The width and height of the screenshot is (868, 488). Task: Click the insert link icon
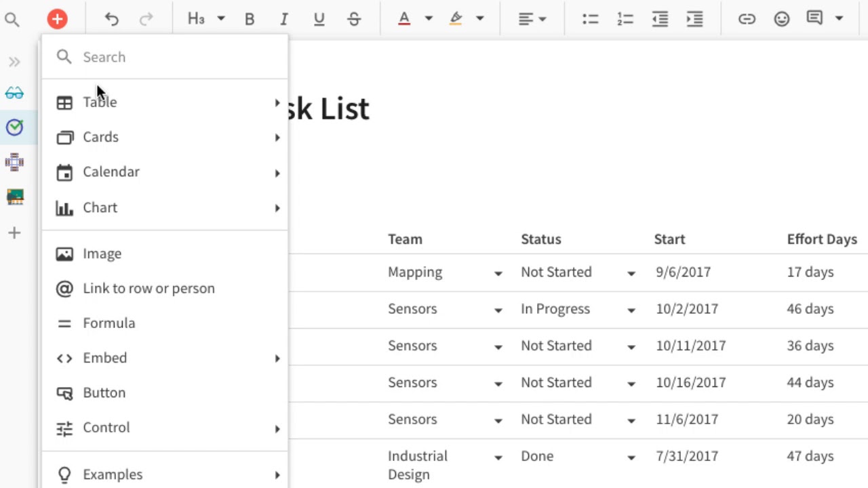pyautogui.click(x=747, y=19)
